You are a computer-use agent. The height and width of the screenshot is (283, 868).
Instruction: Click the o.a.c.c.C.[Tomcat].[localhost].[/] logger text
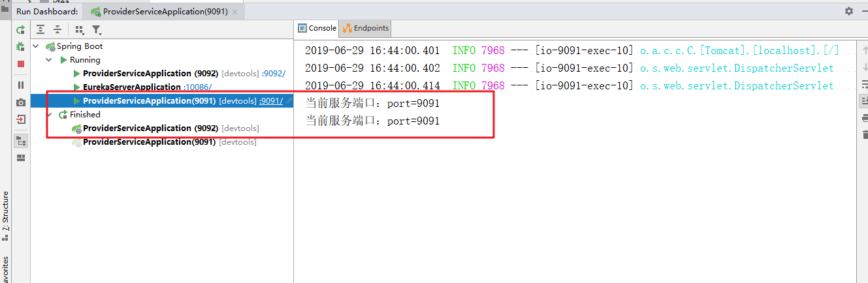[x=739, y=51]
